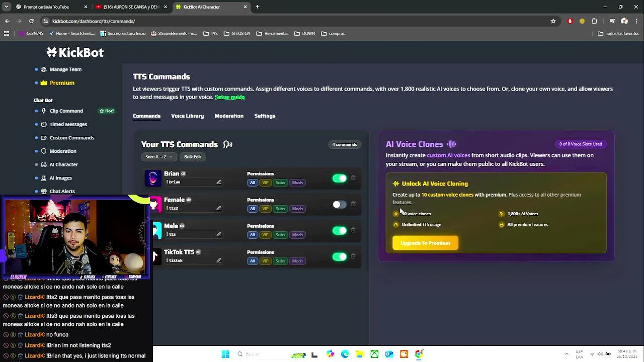Open the compras bookmark folder

[x=333, y=33]
